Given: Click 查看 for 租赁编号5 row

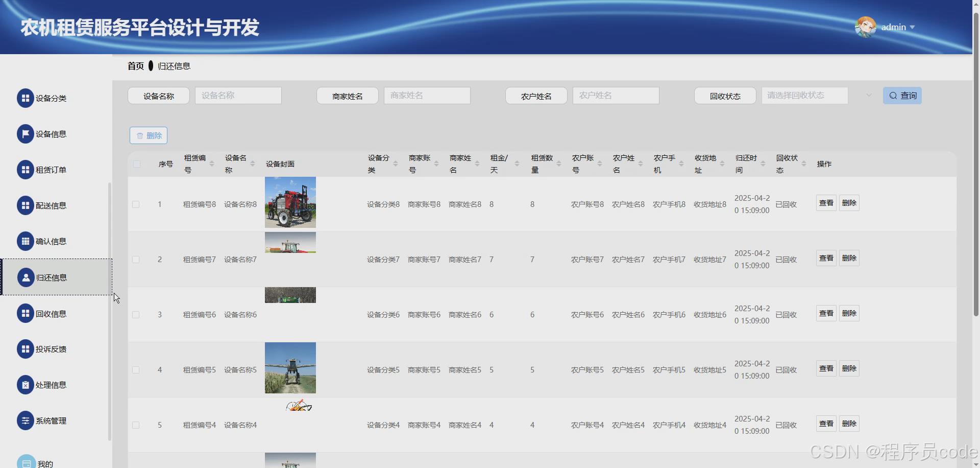Looking at the screenshot, I should [826, 368].
